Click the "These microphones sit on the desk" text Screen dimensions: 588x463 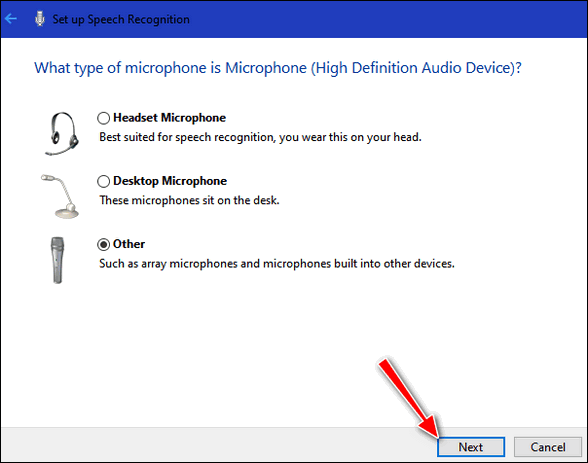189,200
